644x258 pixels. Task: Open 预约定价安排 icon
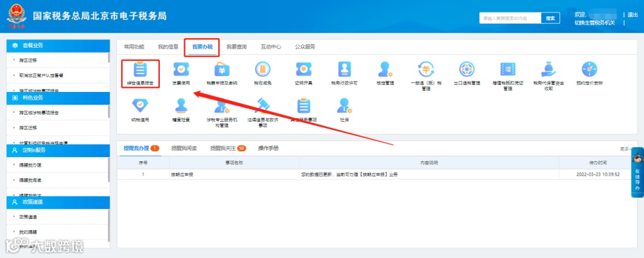tap(589, 69)
